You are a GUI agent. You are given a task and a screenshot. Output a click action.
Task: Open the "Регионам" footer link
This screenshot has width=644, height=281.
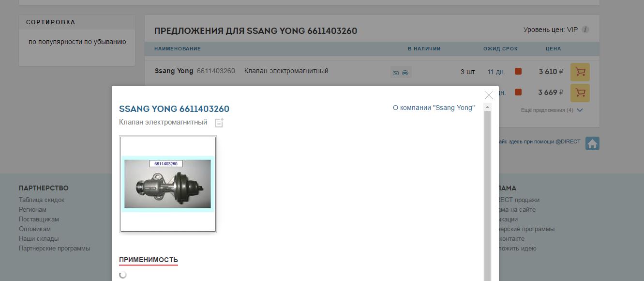point(33,209)
